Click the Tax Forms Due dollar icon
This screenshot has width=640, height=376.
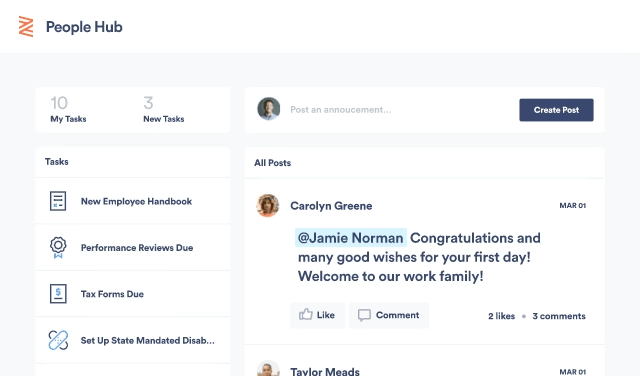tap(58, 294)
